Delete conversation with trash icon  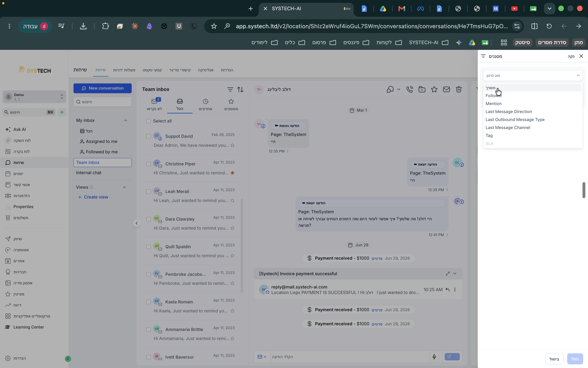coord(459,89)
